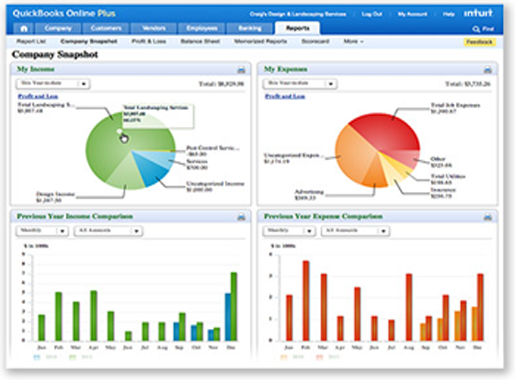
Task: Open Memorized Reports submenu item
Action: pyautogui.click(x=260, y=41)
